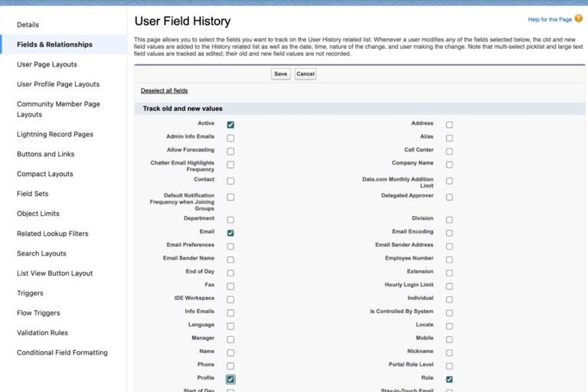
Task: Open the Details sidebar item
Action: [x=28, y=24]
